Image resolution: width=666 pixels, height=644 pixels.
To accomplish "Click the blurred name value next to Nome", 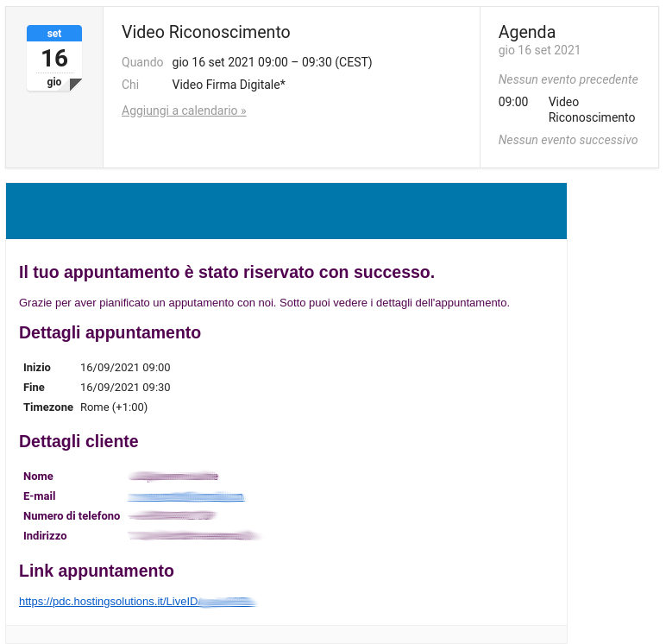I will click(x=173, y=476).
